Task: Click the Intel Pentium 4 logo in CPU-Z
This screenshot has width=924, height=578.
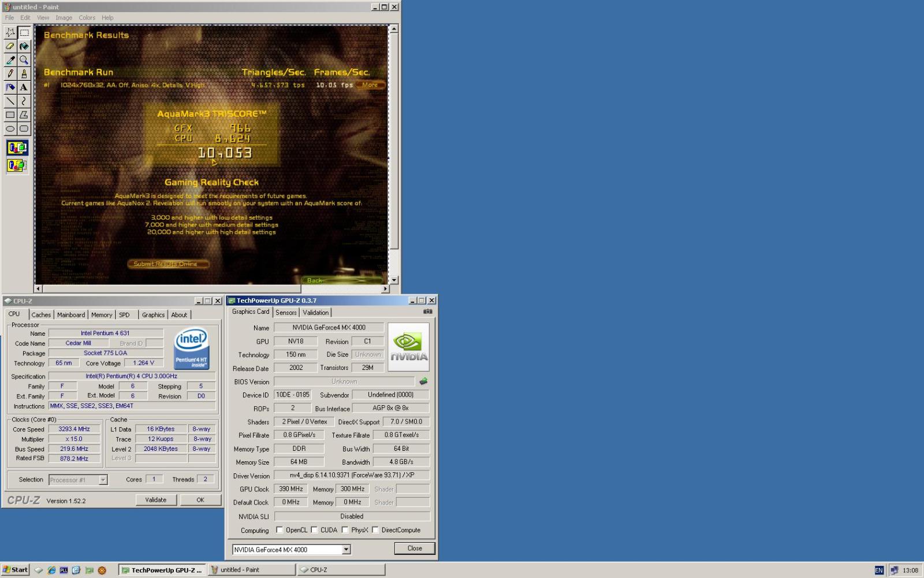Action: click(192, 349)
